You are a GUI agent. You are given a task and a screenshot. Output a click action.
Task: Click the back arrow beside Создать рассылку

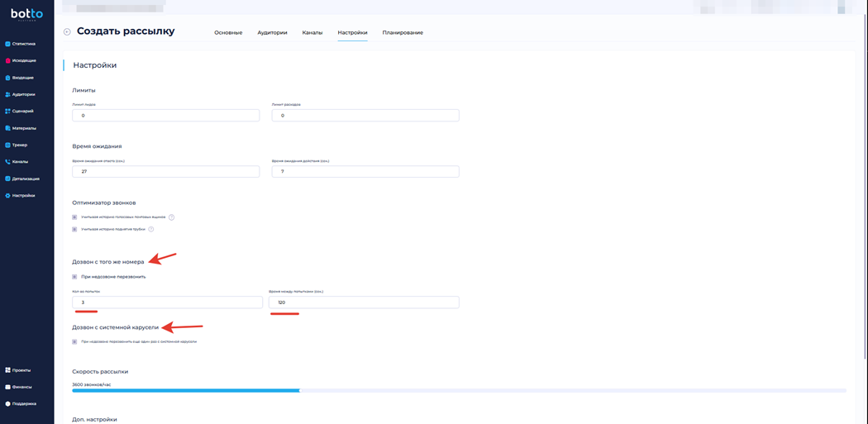(x=67, y=32)
